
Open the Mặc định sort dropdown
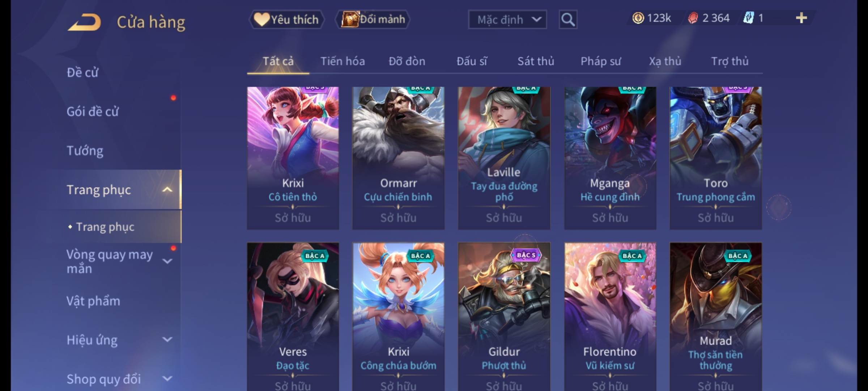click(x=507, y=20)
